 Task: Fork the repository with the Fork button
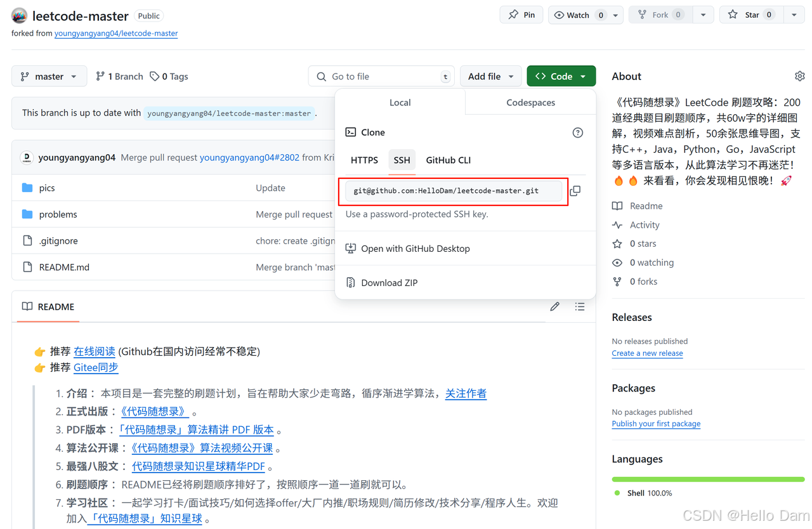click(660, 15)
